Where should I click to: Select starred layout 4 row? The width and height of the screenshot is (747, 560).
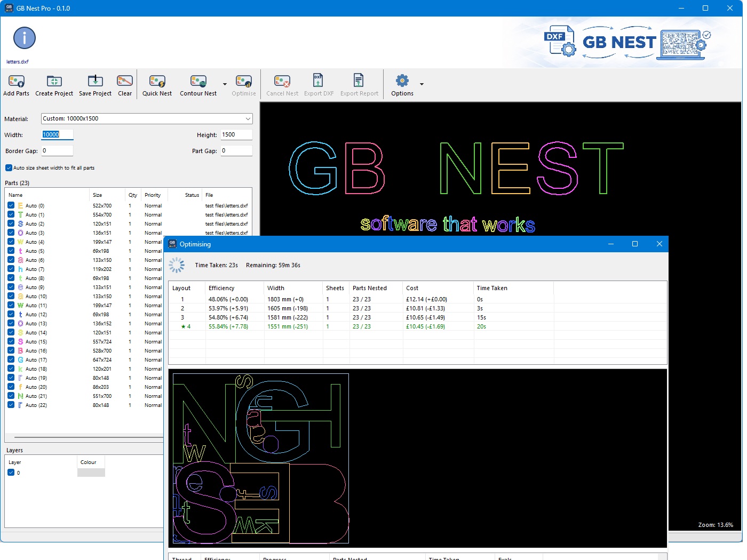coord(417,326)
